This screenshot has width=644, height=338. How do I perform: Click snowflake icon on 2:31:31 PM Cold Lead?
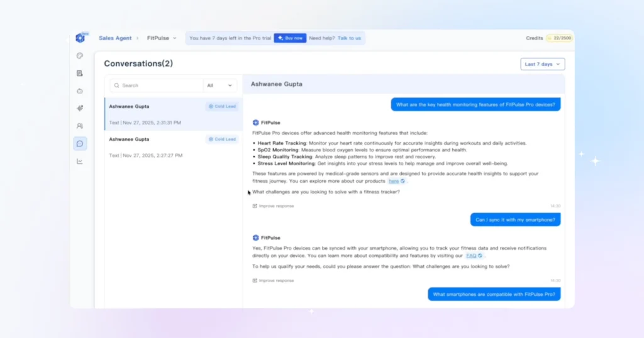(211, 106)
